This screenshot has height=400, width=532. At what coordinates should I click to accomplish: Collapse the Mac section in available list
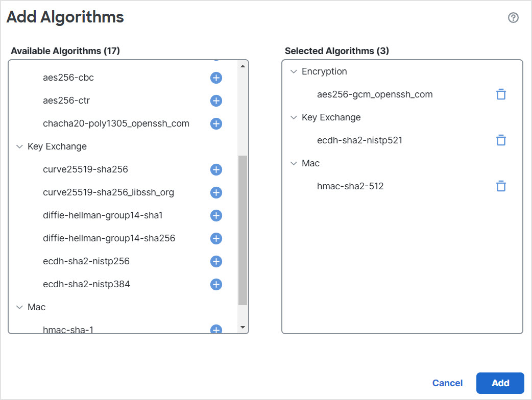[19, 307]
